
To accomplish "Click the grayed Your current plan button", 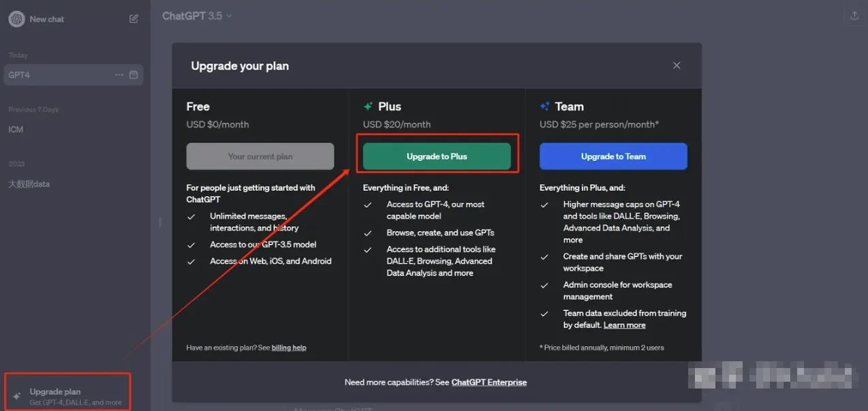I will [260, 156].
